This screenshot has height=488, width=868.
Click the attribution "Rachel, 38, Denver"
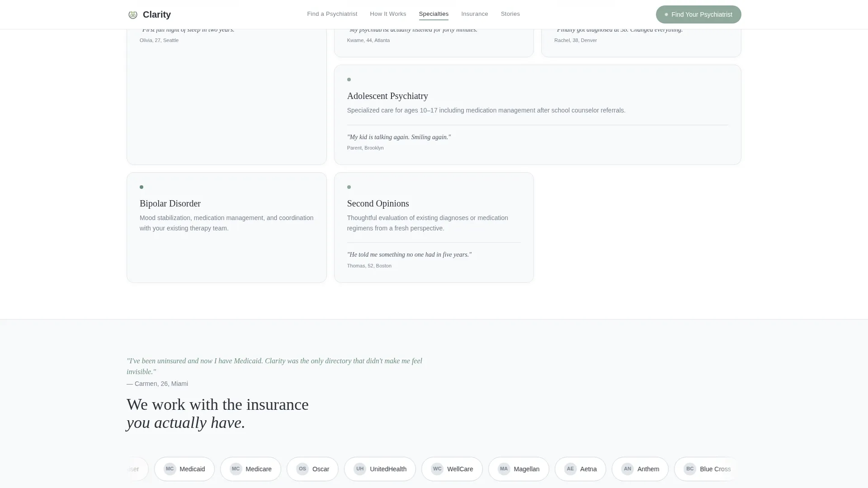tap(576, 40)
